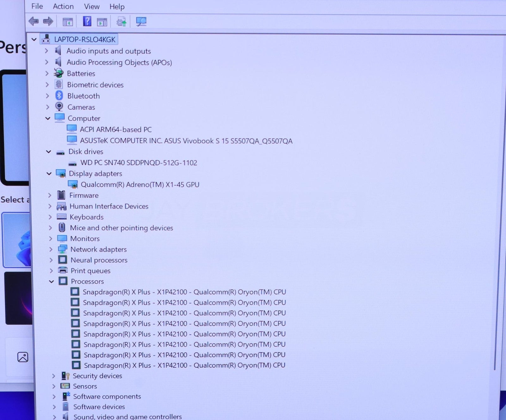
Task: Collapse the Processors category
Action: point(52,281)
